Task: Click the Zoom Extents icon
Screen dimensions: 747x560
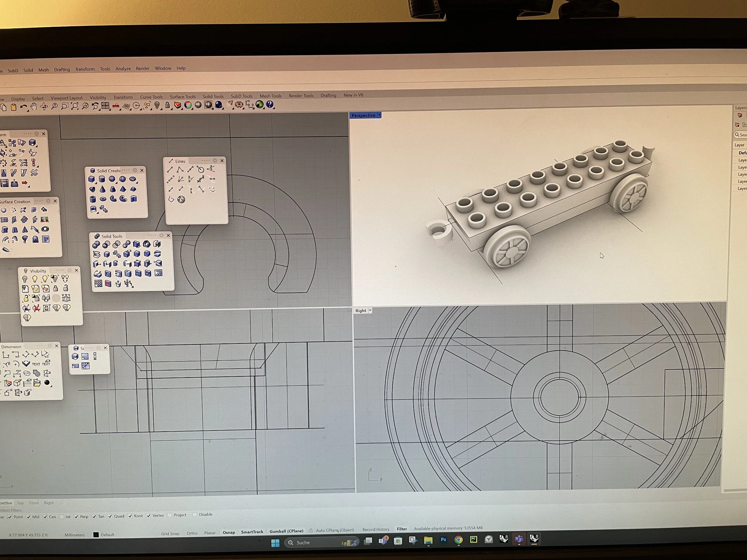Action: click(x=75, y=106)
